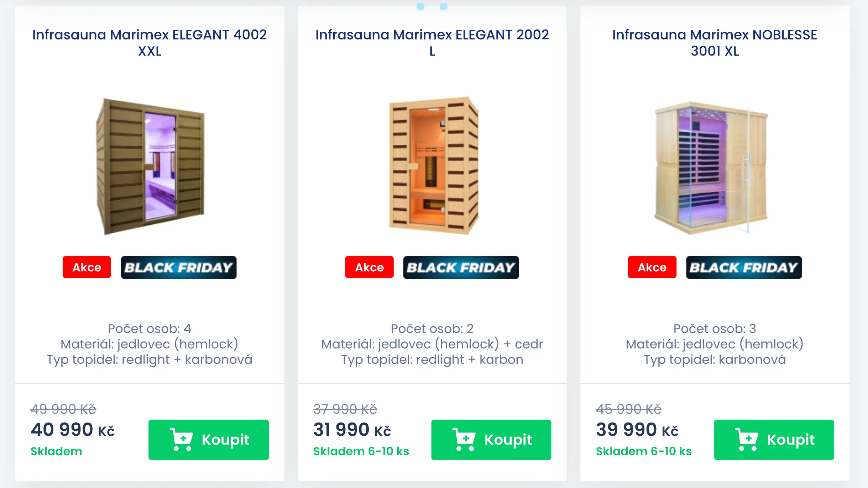Click the red Akce label under ELEGANT 2002 L
The image size is (868, 488).
(369, 267)
